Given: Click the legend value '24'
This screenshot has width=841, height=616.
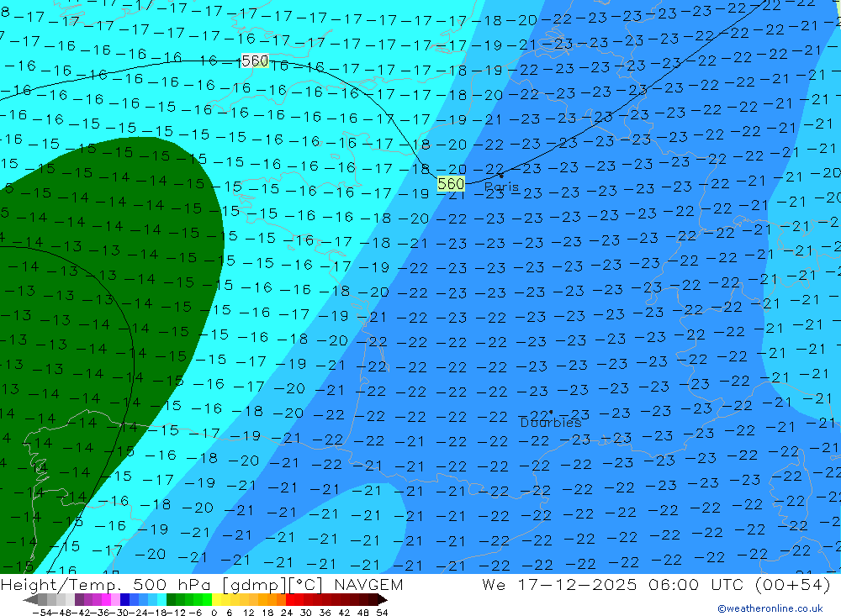Looking at the screenshot, I should point(287,613).
